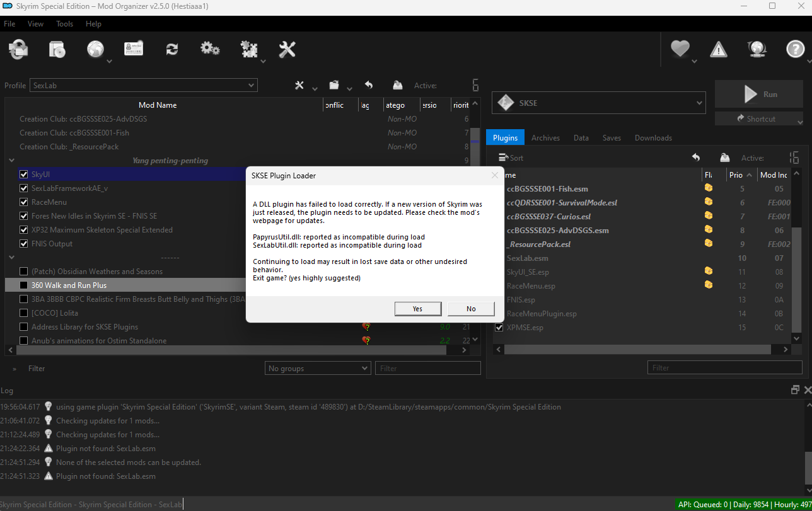Viewport: 812px width, 511px height.
Task: Switch to the Saves tab
Action: (612, 137)
